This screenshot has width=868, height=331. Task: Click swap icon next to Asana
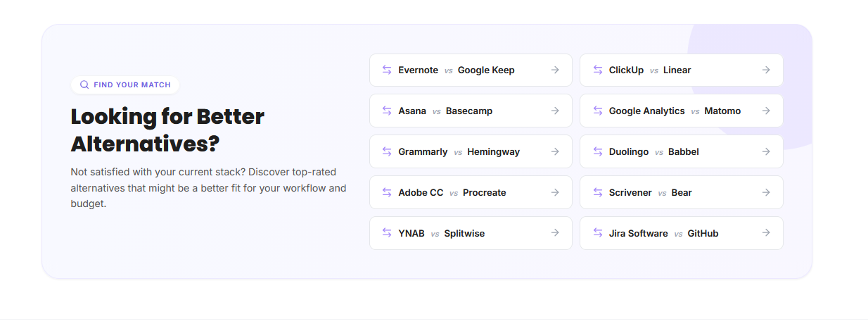point(387,111)
